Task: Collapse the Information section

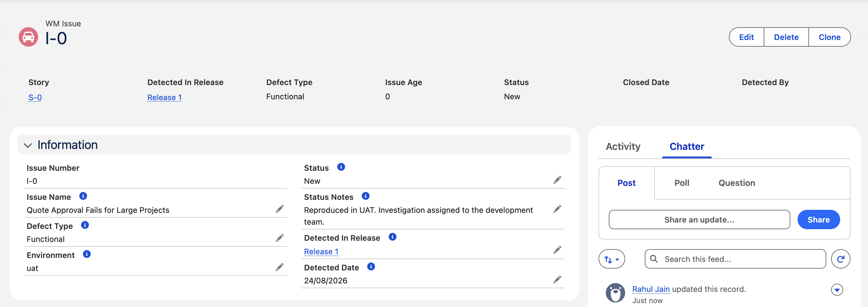Action: tap(28, 145)
